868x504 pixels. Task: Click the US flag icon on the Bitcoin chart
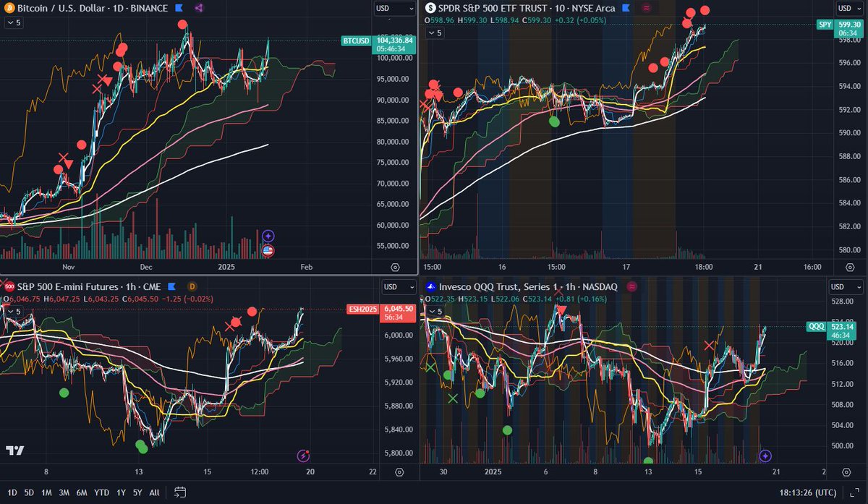point(268,251)
